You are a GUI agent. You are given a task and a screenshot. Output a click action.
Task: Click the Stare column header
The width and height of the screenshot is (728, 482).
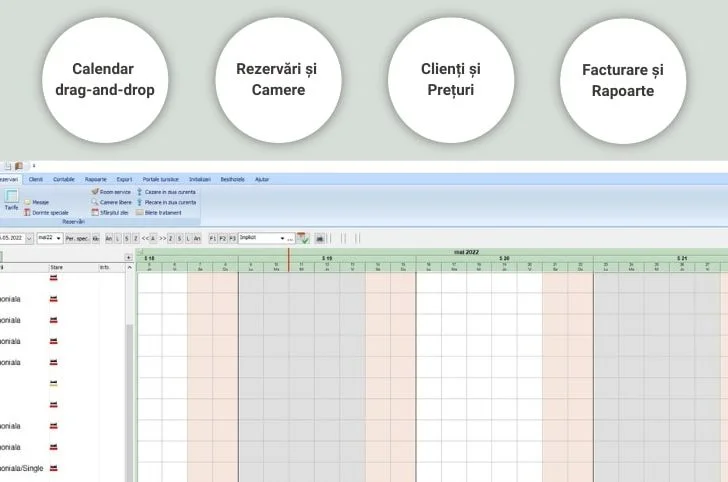pyautogui.click(x=57, y=268)
